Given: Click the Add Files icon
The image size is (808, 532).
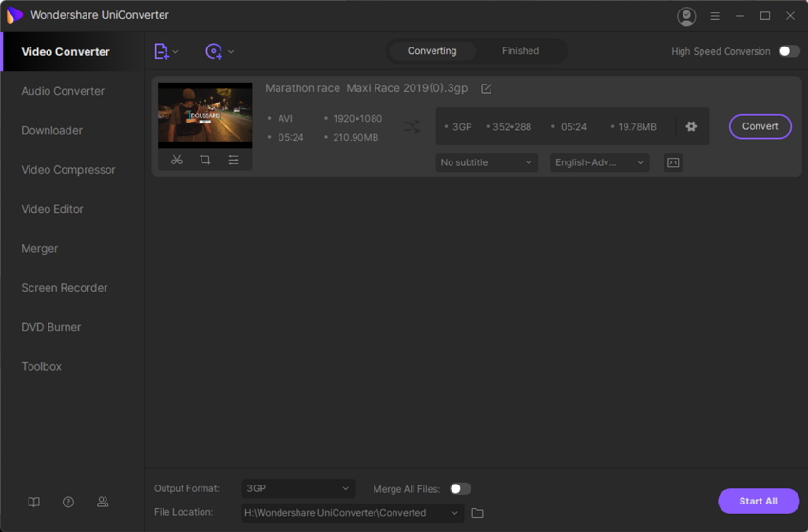Looking at the screenshot, I should tap(161, 51).
